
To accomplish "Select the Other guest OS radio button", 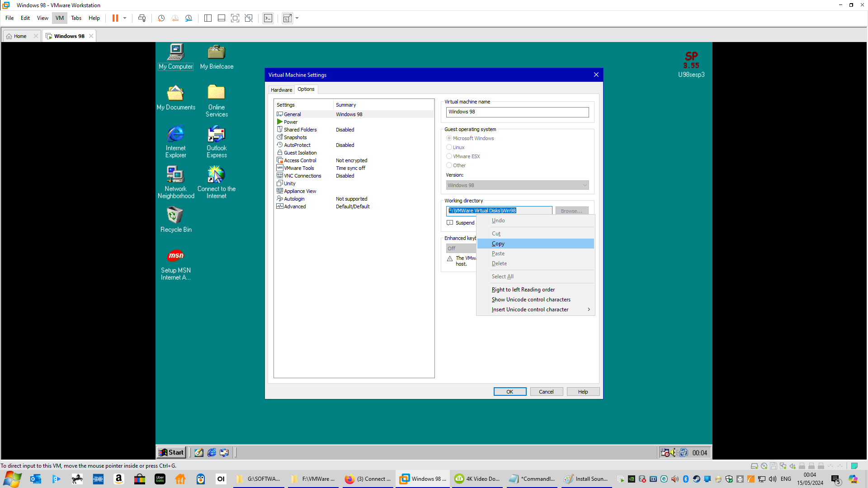I will click(x=449, y=165).
